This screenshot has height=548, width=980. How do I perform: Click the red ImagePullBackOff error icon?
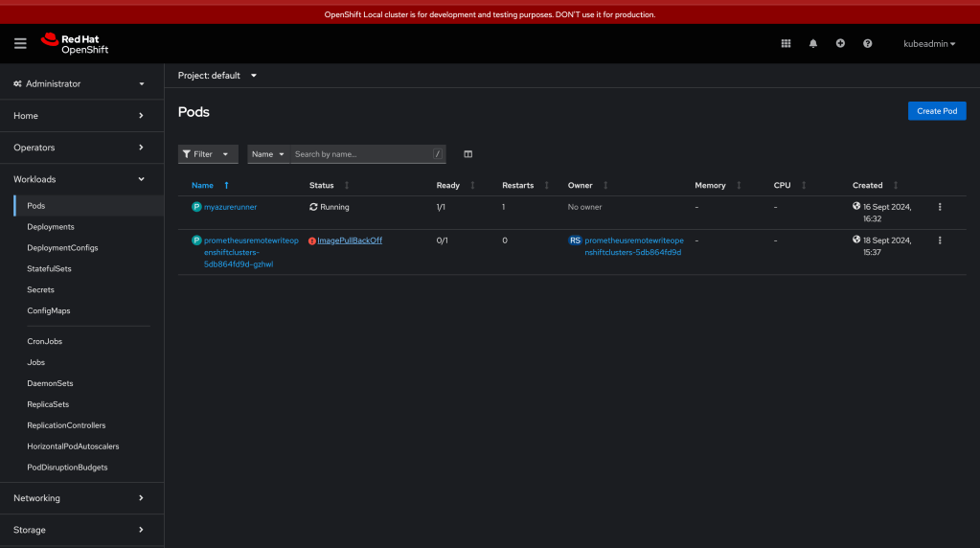(312, 241)
